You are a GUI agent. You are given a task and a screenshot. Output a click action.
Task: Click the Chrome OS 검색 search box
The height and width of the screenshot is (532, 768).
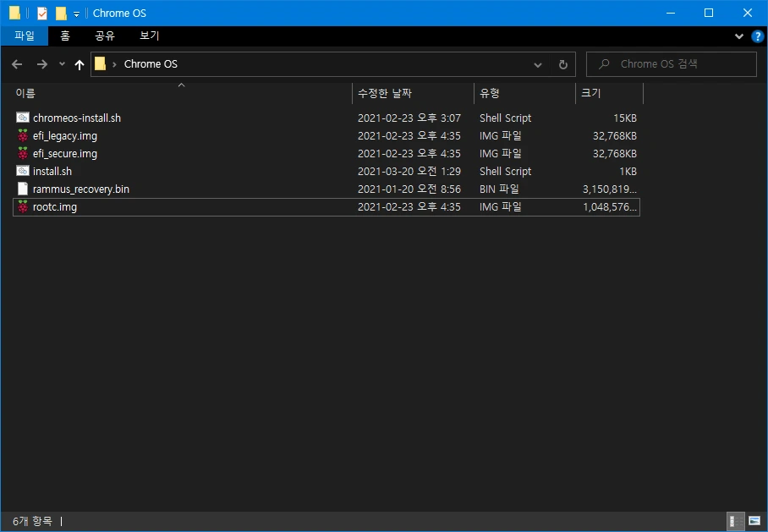coord(672,64)
